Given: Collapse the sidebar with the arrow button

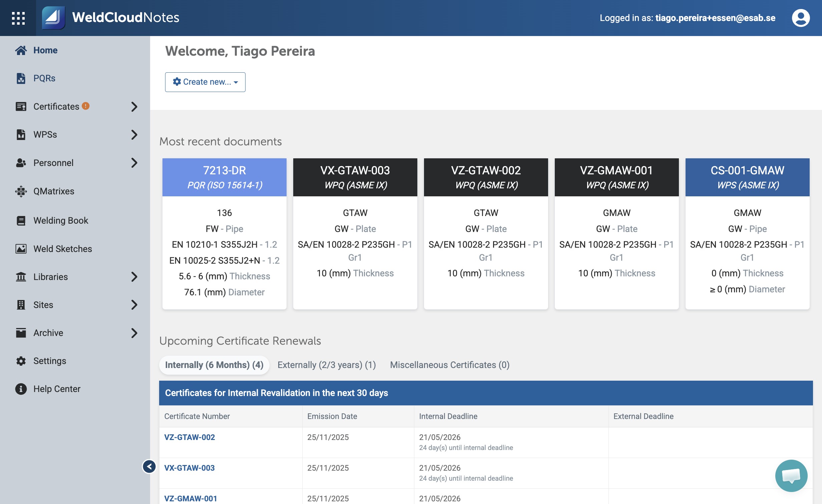Looking at the screenshot, I should tap(149, 466).
